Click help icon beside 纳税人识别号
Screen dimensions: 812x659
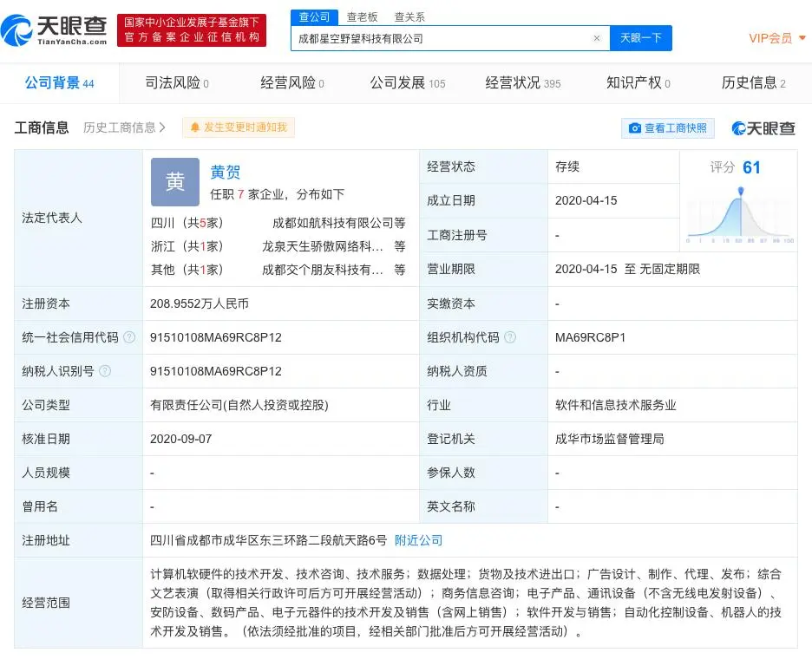point(105,370)
